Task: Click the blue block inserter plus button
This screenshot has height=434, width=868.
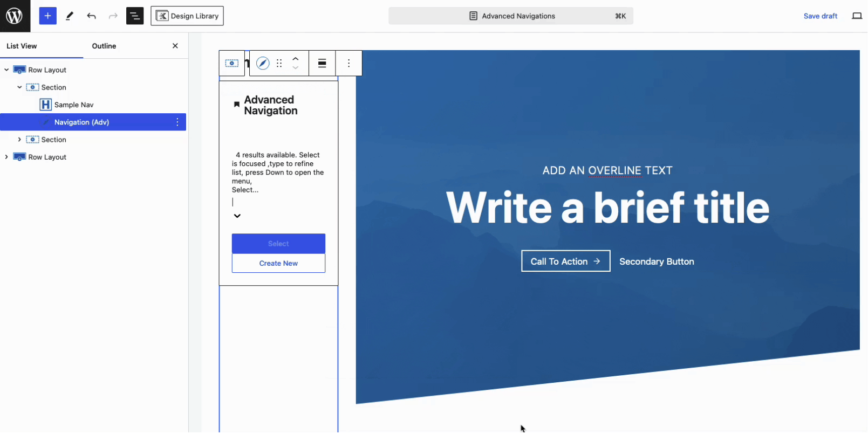Action: tap(47, 16)
